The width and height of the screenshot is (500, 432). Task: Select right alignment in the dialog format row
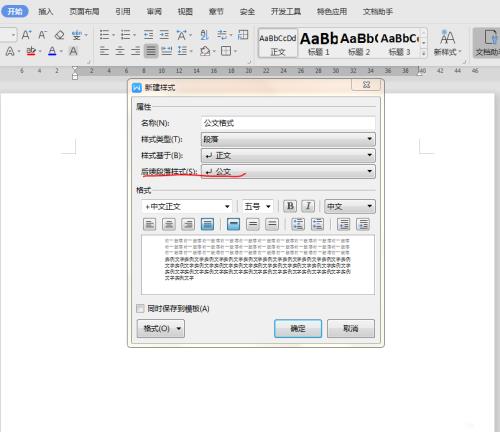click(188, 224)
